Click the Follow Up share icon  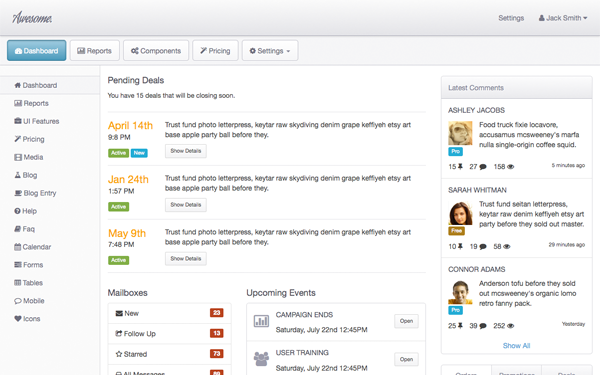tap(119, 333)
